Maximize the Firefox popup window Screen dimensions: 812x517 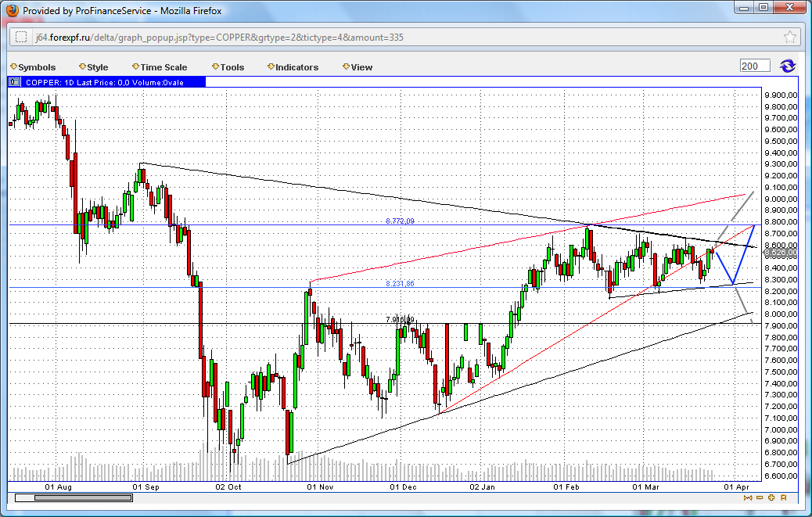(763, 7)
